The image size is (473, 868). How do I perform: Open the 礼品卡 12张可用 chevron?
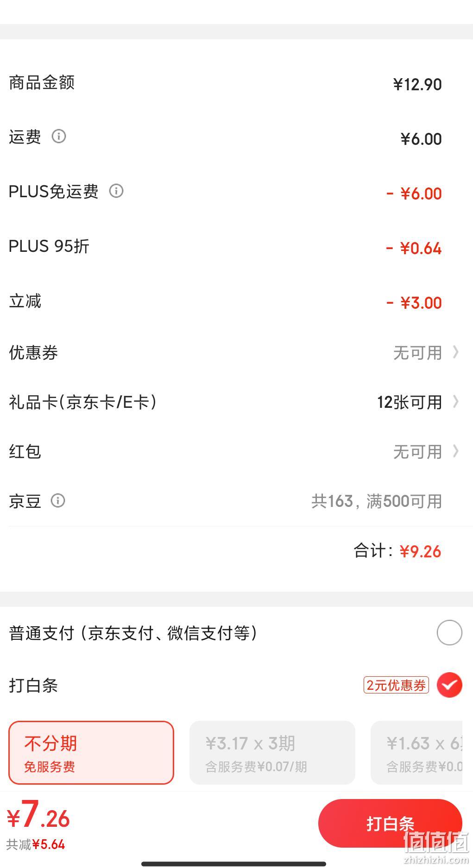click(x=456, y=401)
